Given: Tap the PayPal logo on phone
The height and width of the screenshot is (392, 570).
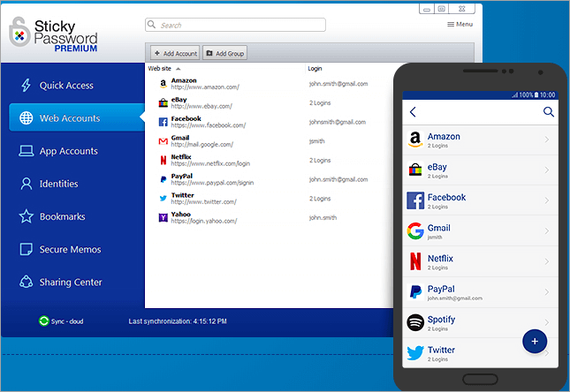Looking at the screenshot, I should pyautogui.click(x=415, y=291).
